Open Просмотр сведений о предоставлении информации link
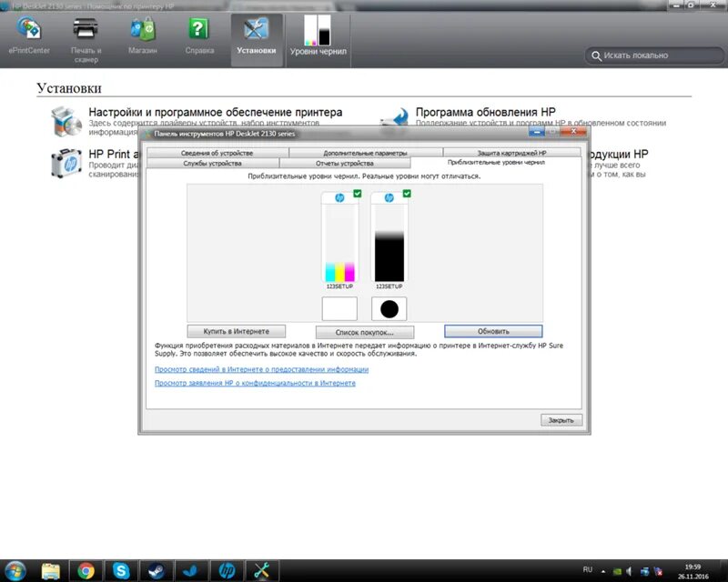728x582 pixels. point(261,369)
